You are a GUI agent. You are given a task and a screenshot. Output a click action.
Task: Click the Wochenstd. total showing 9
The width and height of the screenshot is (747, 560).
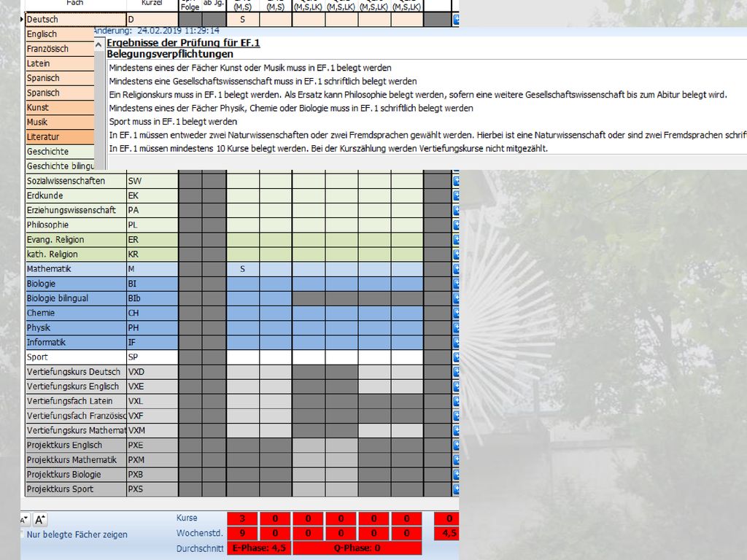(242, 533)
